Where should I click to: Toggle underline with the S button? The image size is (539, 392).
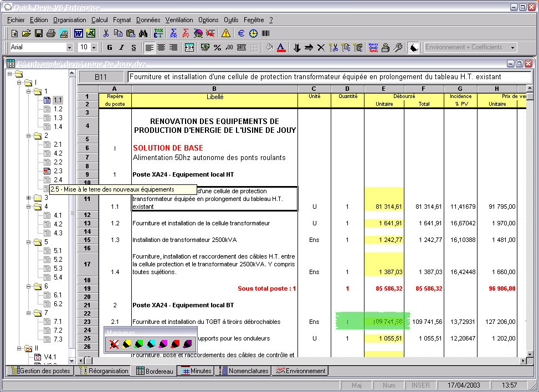pyautogui.click(x=134, y=48)
